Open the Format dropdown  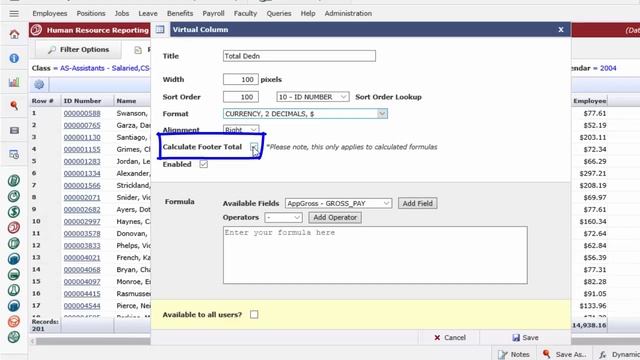305,114
